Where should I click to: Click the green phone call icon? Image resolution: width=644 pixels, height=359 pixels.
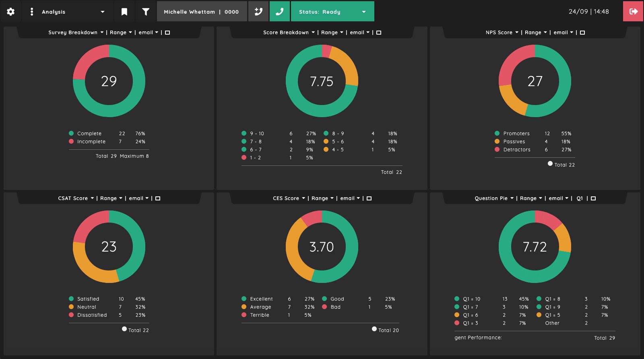pos(279,11)
